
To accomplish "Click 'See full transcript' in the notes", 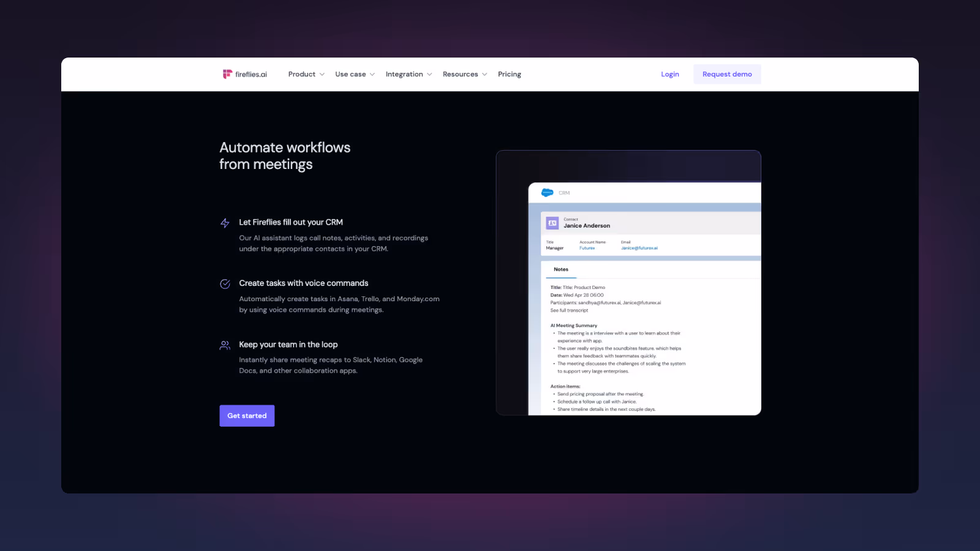I will 569,310.
